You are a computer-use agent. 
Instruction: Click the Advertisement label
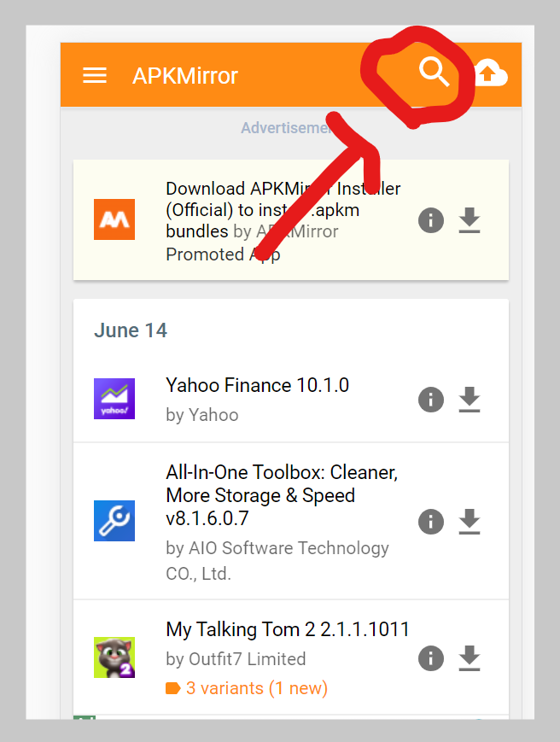(288, 128)
